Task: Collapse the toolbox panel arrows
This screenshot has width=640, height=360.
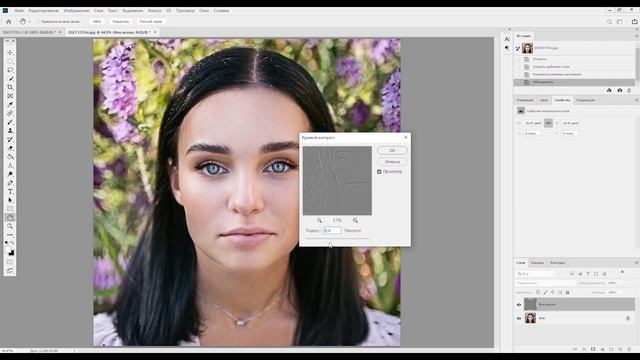Action: [7, 41]
